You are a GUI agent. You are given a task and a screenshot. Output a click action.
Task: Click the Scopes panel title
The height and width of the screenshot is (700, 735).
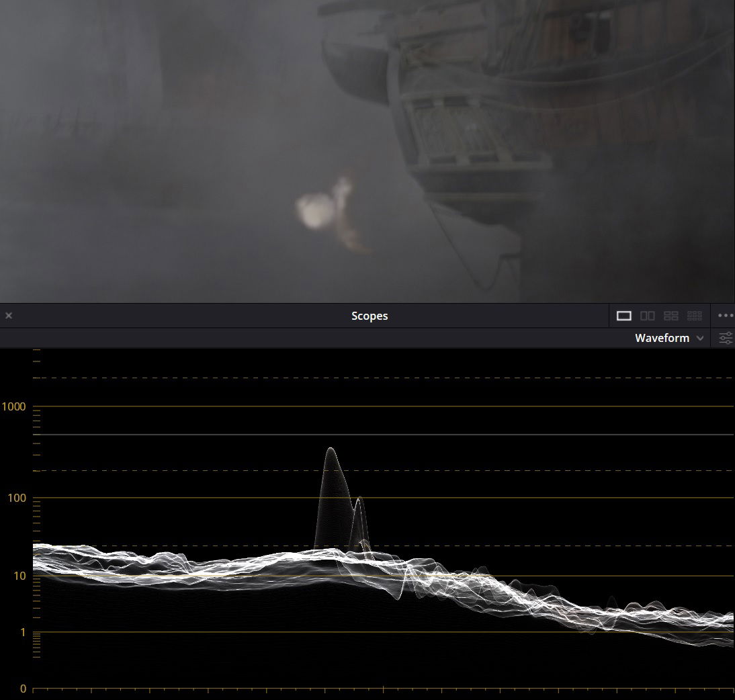pos(370,316)
